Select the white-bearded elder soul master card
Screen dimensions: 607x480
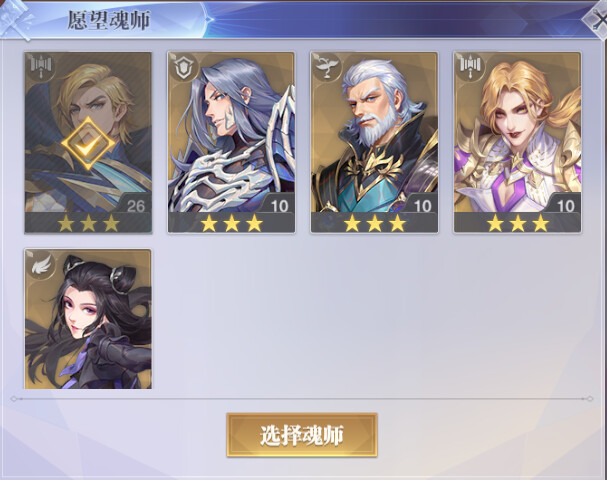tap(374, 142)
